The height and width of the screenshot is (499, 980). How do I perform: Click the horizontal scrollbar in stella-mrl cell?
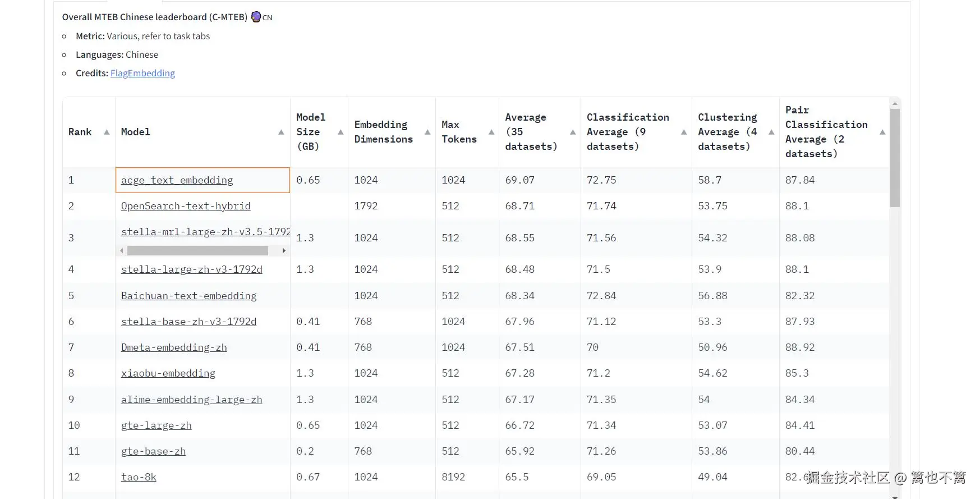pyautogui.click(x=197, y=250)
